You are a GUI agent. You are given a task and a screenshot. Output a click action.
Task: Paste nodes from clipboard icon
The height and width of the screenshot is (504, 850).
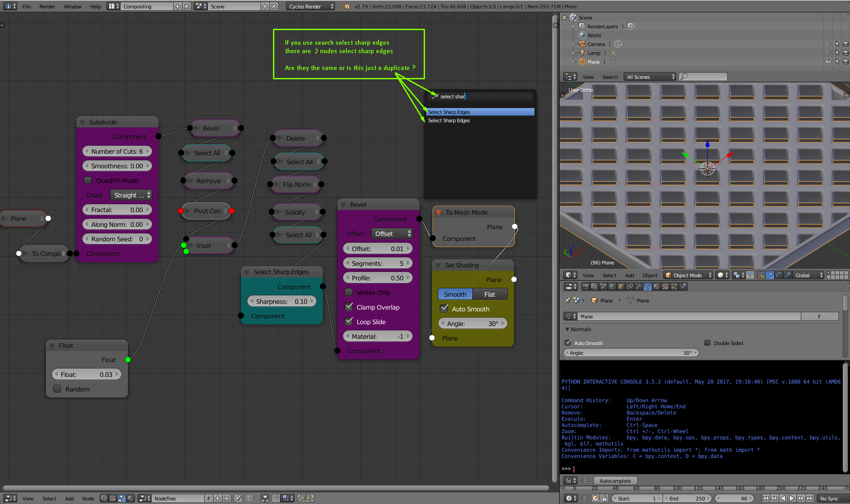(310, 498)
